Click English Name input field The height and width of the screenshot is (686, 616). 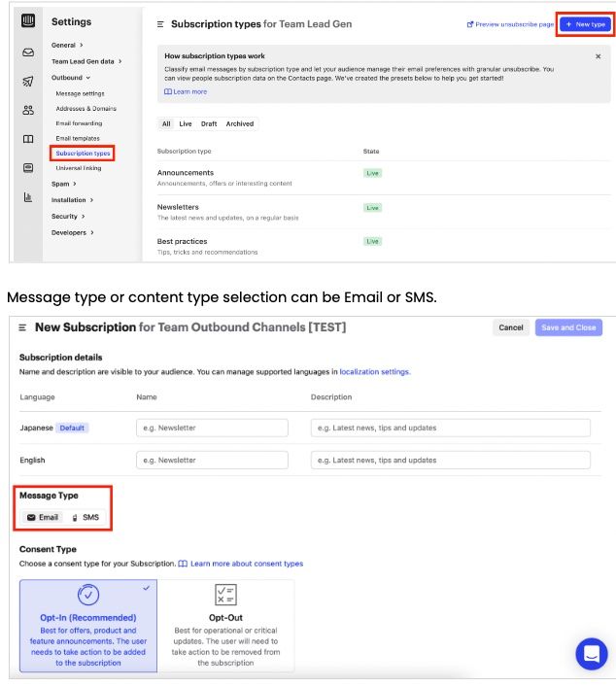coord(212,461)
